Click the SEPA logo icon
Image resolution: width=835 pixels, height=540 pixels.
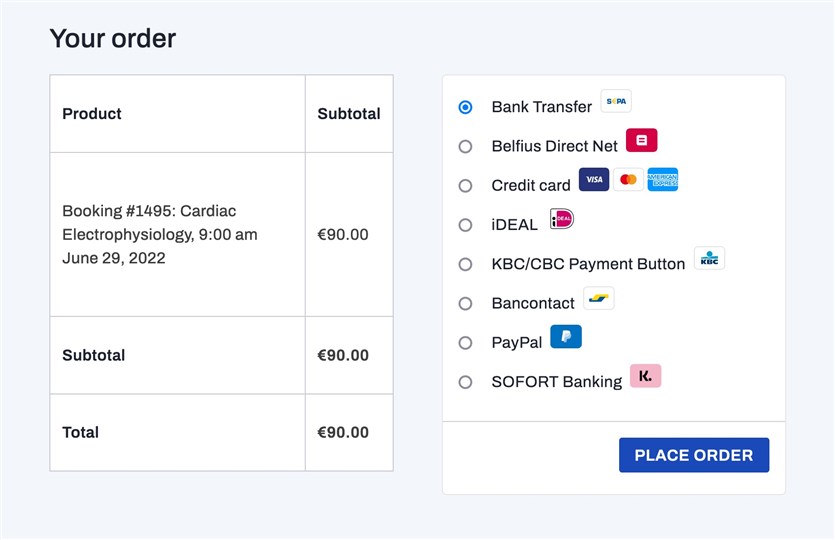[616, 101]
